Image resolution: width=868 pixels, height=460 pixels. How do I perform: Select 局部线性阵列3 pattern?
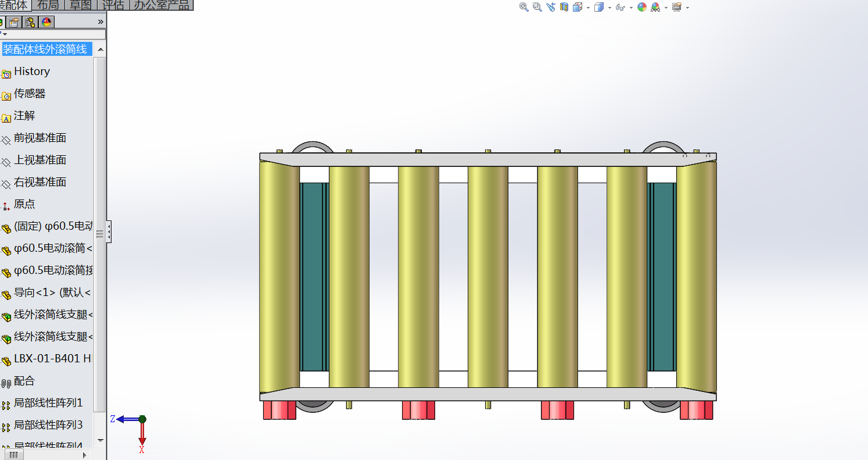point(48,425)
